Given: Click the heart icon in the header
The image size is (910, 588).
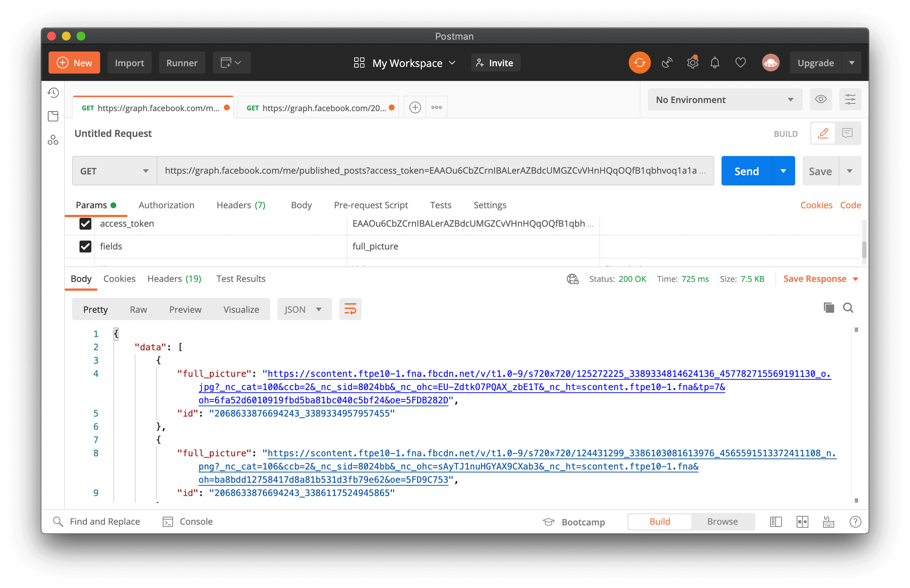Looking at the screenshot, I should pos(740,63).
